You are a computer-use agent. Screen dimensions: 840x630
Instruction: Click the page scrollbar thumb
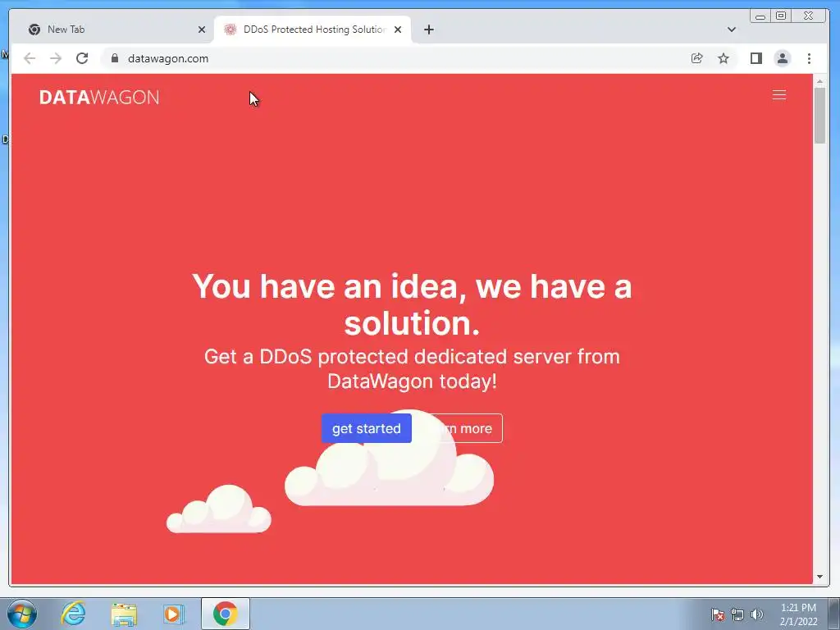819,115
